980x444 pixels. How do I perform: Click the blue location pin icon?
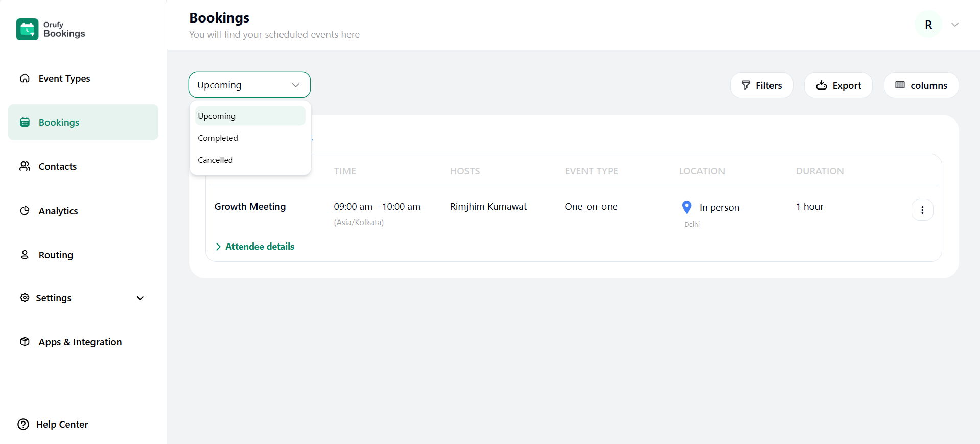coord(687,207)
